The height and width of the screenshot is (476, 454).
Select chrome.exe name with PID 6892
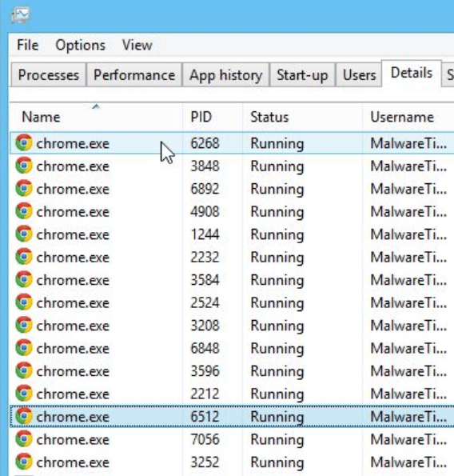click(x=73, y=189)
